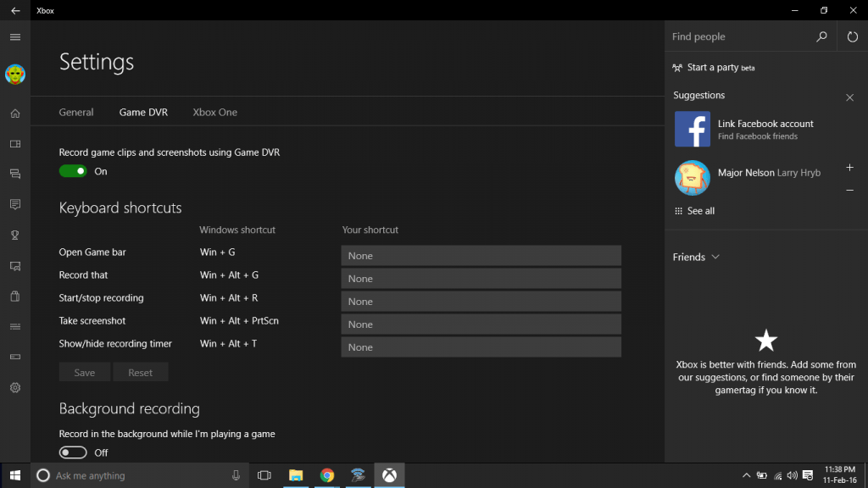Click the search magnifier icon
This screenshot has height=488, width=868.
(821, 36)
